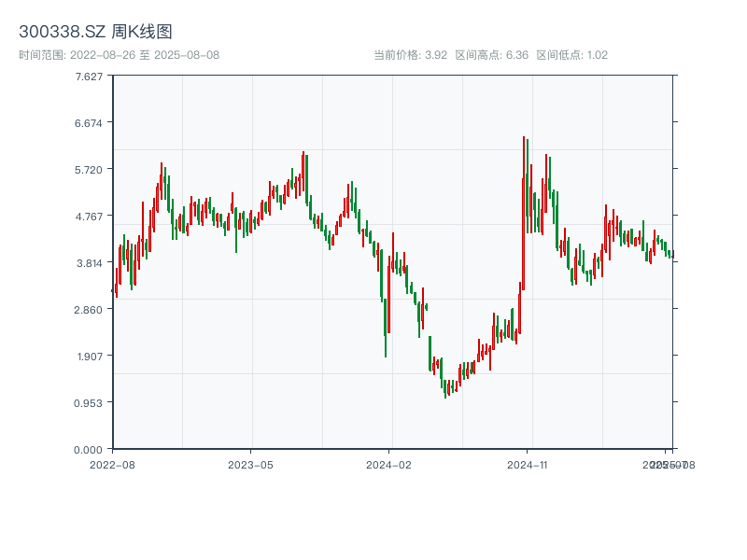Click the y-axis value 3.814
Viewport: 747px width, 560px height.
click(90, 263)
